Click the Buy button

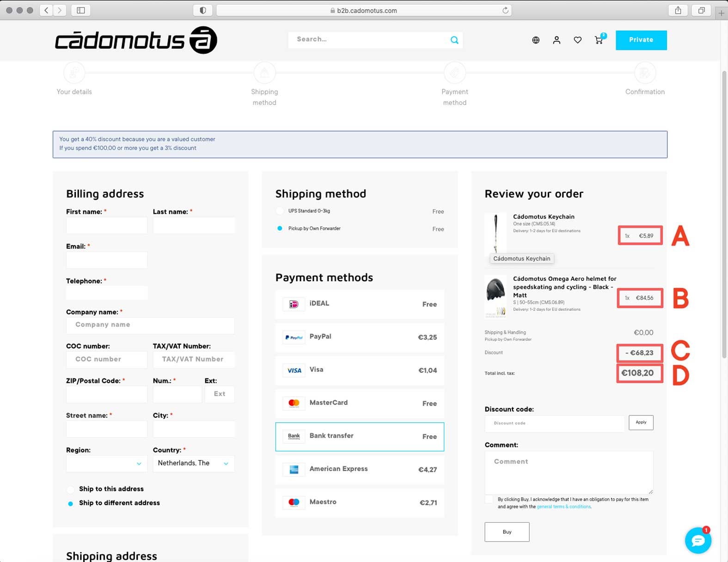[x=507, y=532]
